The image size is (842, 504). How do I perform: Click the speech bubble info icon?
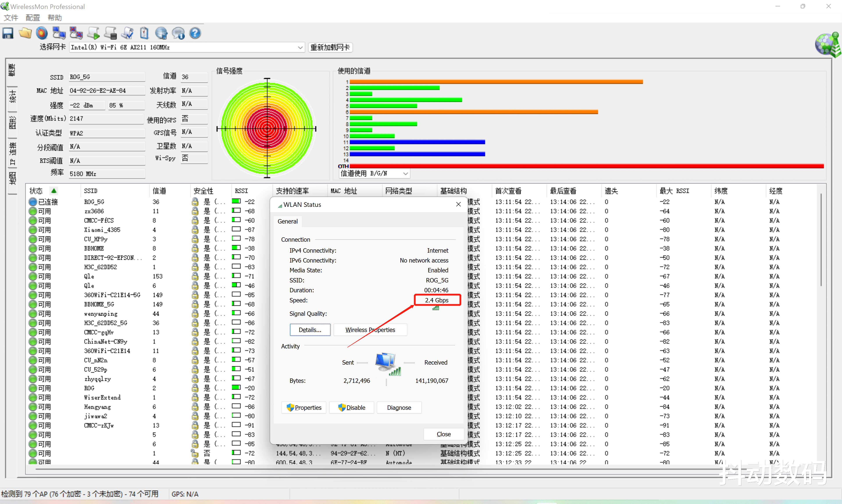[x=178, y=33]
